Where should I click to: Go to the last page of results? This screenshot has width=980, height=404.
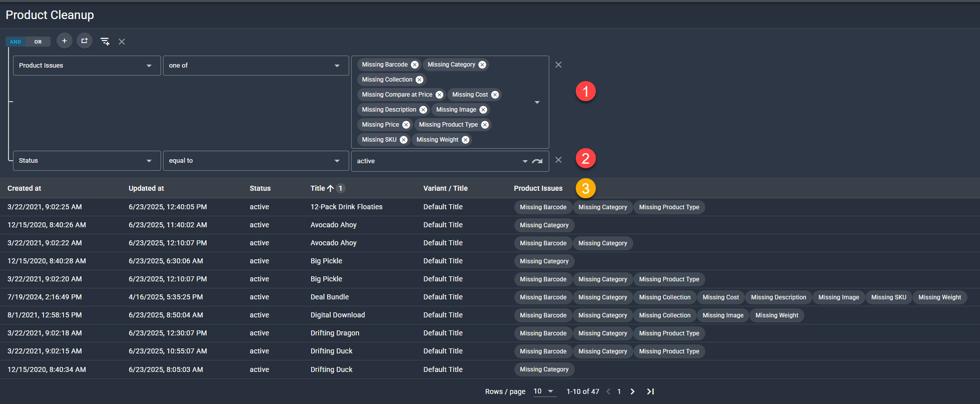(650, 391)
